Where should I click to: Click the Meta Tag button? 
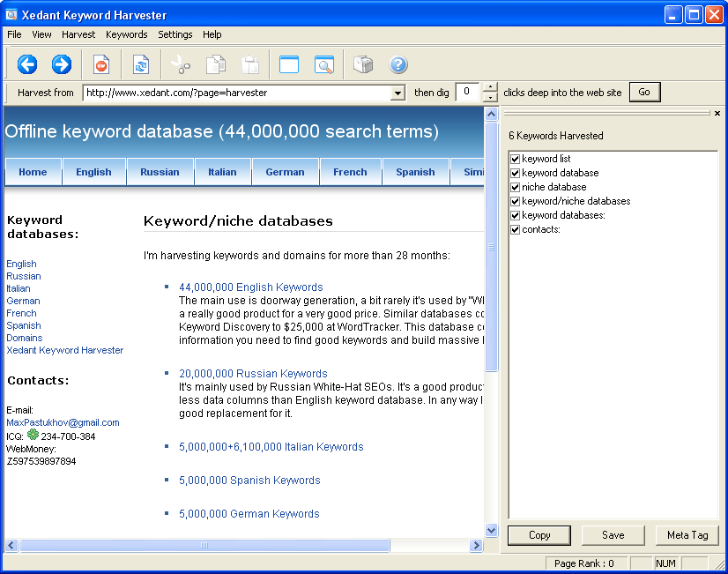tap(687, 535)
